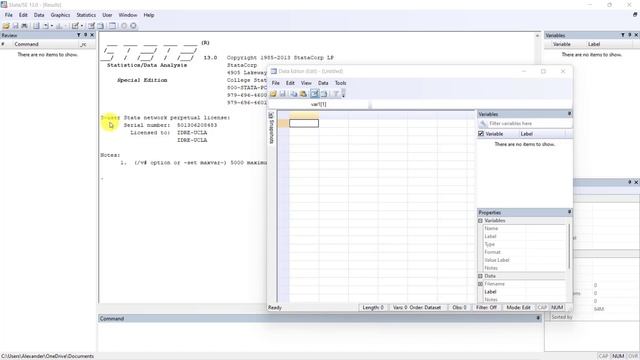Click the Save icon in Data Editor toolbar
The image size is (640, 360).
coord(282,94)
